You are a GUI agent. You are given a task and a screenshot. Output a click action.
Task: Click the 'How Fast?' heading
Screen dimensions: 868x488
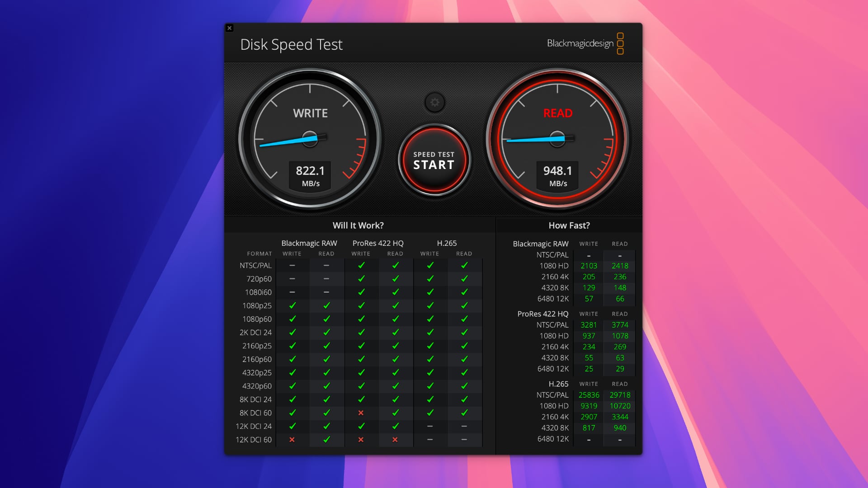click(569, 225)
